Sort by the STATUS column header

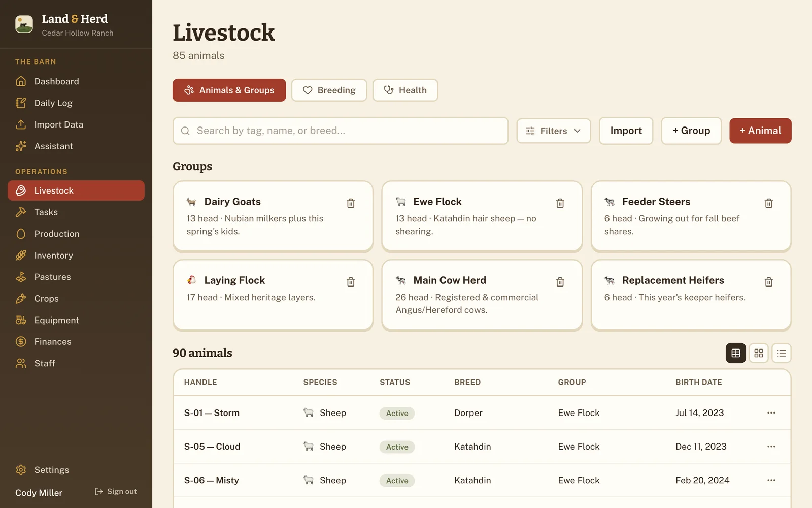coord(395,382)
